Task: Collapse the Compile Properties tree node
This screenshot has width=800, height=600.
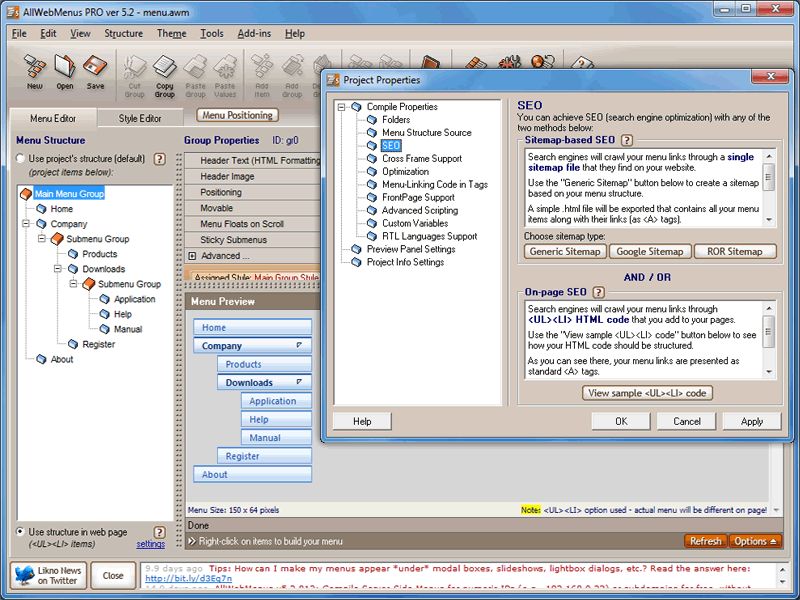Action: click(x=341, y=107)
